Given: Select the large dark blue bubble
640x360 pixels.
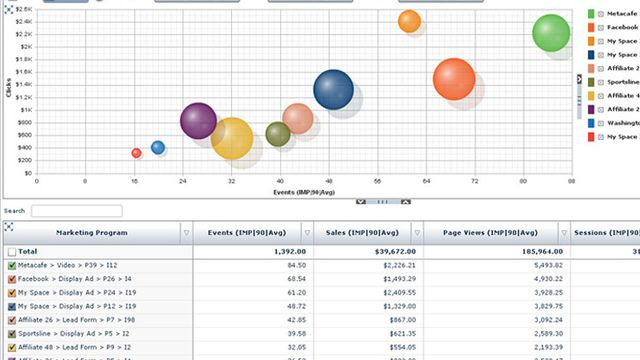Looking at the screenshot, I should coord(333,90).
